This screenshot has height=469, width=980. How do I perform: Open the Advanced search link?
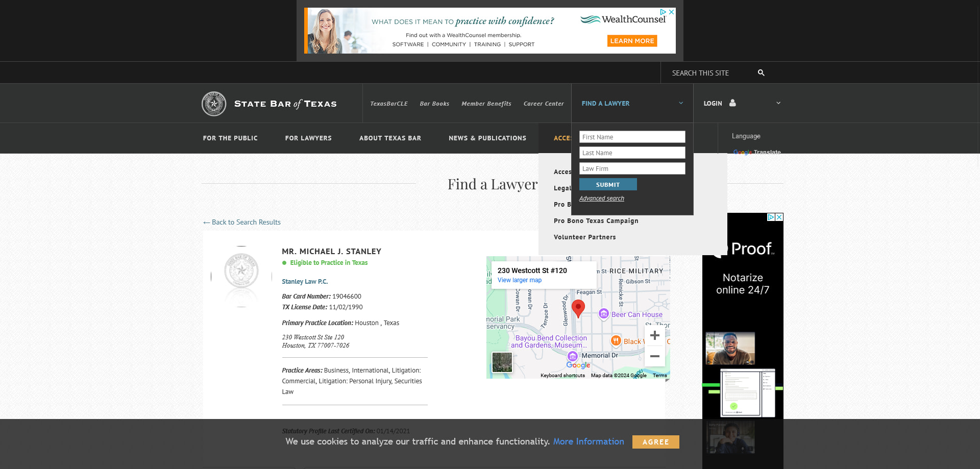point(602,199)
